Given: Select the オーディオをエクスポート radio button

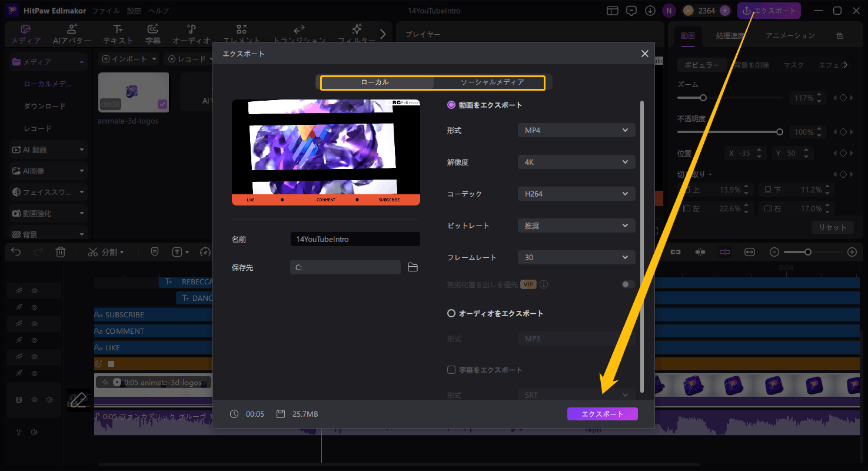Looking at the screenshot, I should pos(451,313).
